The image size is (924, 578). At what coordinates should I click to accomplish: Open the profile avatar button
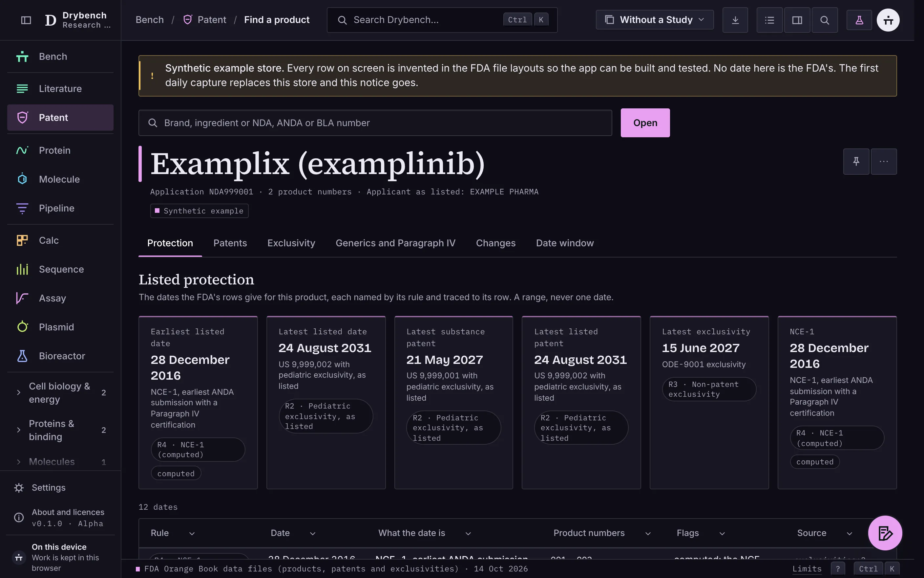[888, 20]
